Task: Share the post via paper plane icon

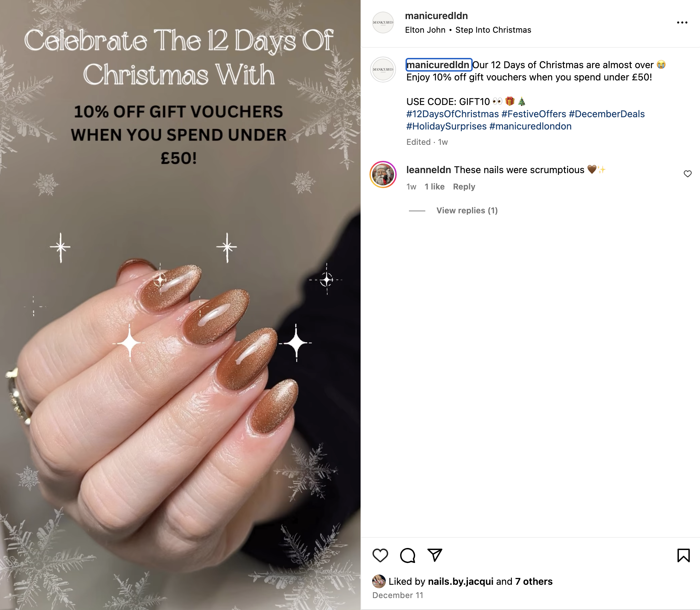Action: (x=435, y=555)
